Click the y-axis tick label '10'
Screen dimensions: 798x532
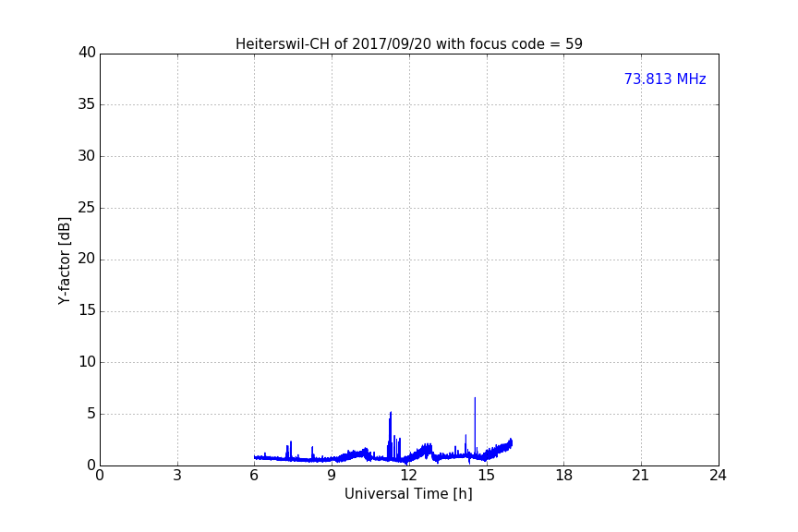[87, 362]
